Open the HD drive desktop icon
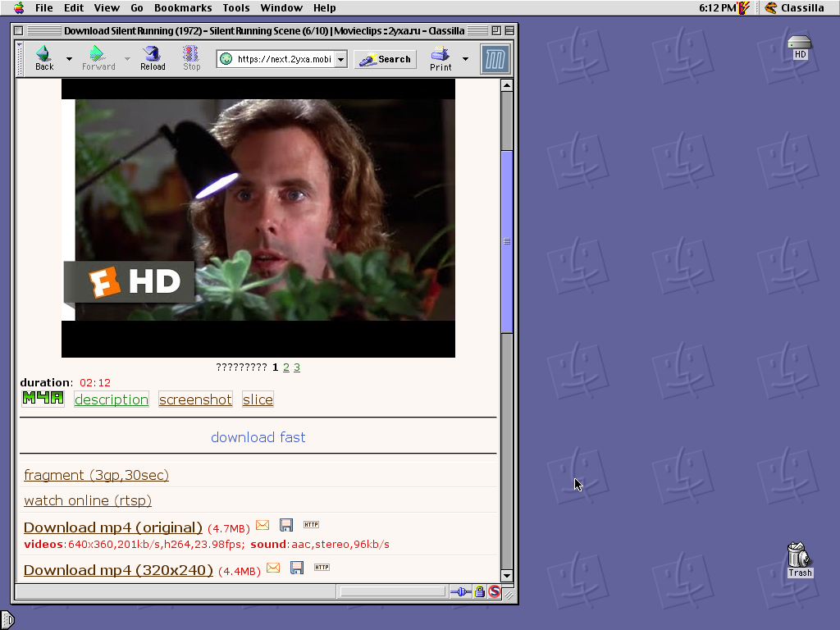The width and height of the screenshot is (840, 630). 800,47
